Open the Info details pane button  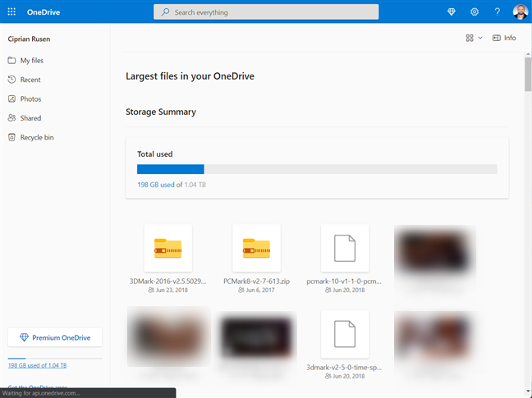(504, 38)
